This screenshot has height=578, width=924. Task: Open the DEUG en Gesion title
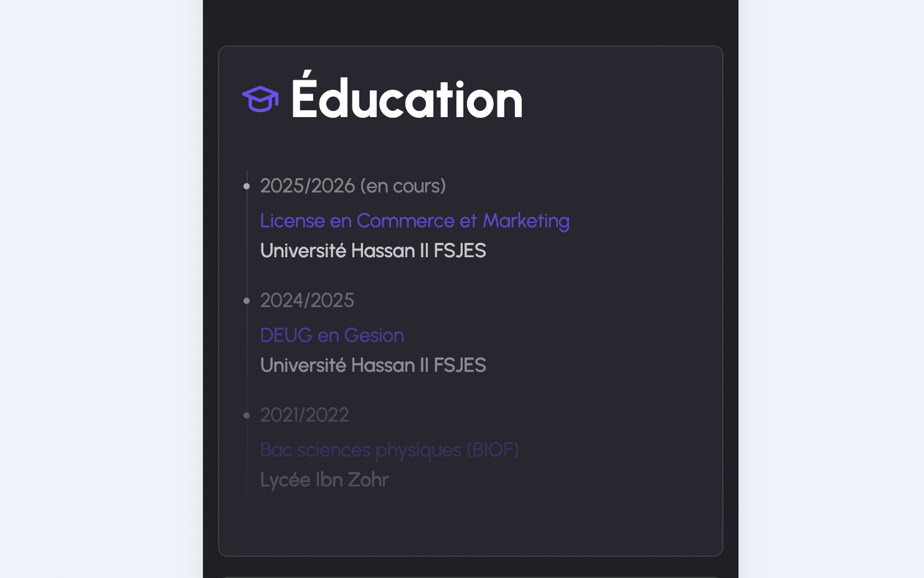(332, 335)
